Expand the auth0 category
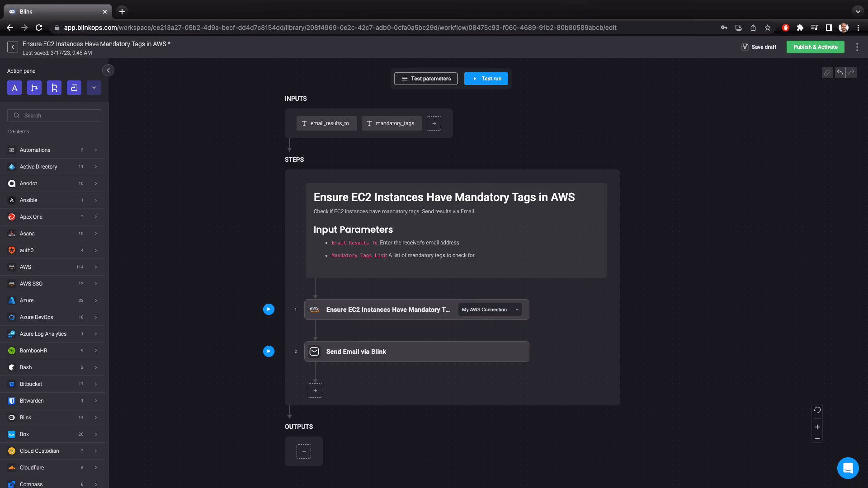 pyautogui.click(x=52, y=250)
